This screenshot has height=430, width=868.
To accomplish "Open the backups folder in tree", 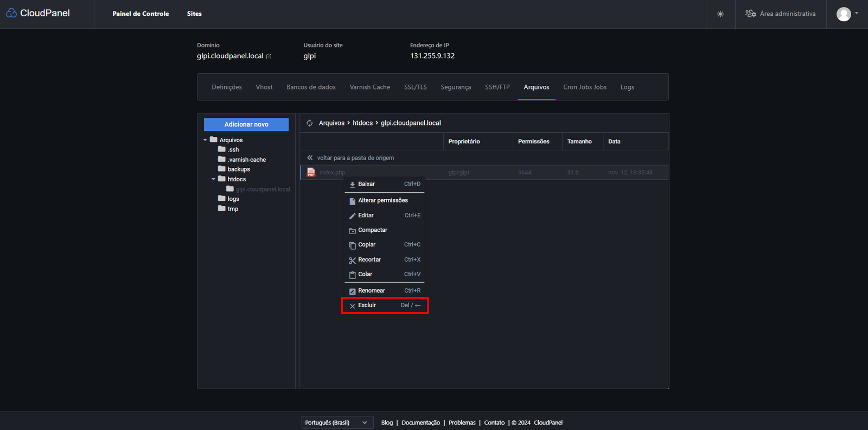I will (238, 169).
